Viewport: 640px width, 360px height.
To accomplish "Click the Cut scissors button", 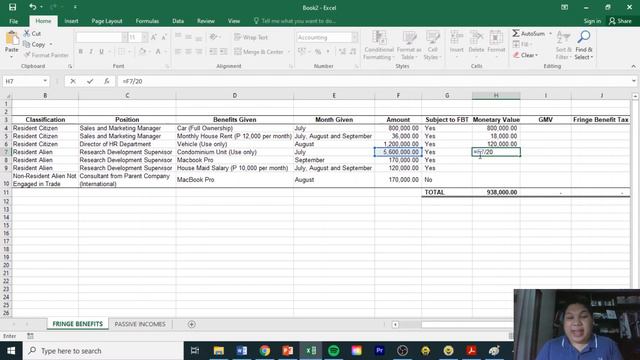I will click(32, 33).
